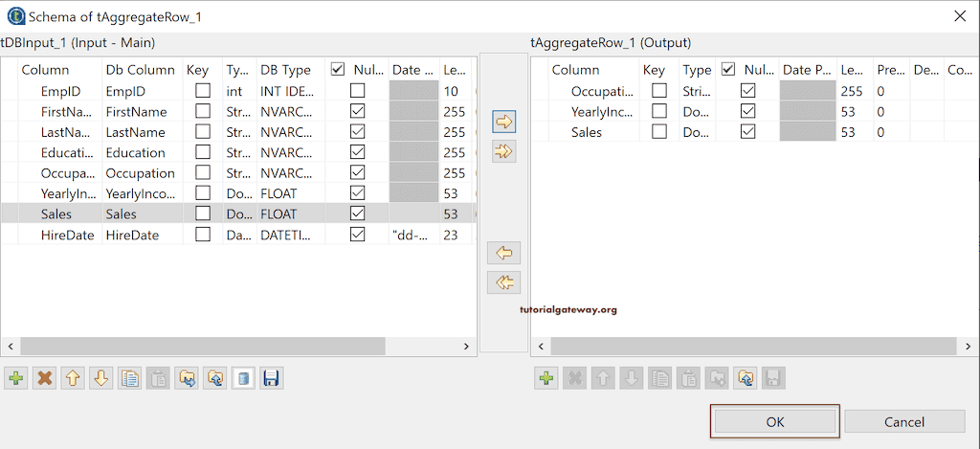Click disabled remove icon in output toolbar
Image resolution: width=980 pixels, height=449 pixels.
(x=574, y=378)
